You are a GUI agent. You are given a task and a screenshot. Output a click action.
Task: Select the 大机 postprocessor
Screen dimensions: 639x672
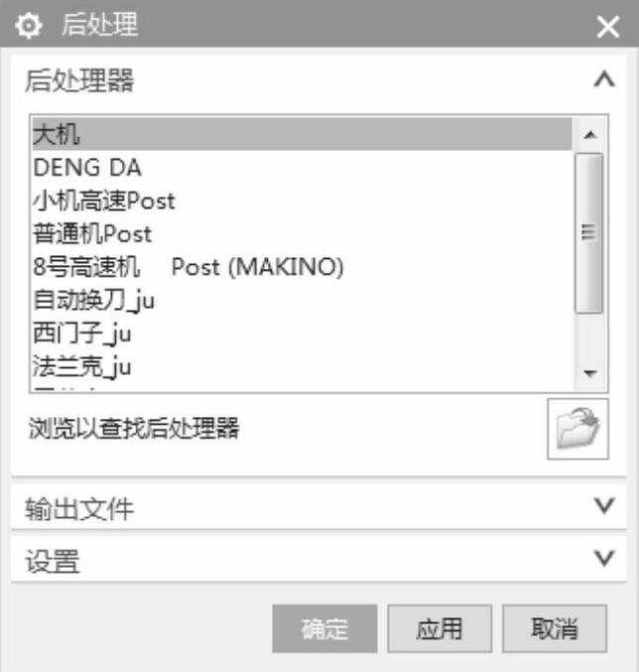click(x=303, y=134)
